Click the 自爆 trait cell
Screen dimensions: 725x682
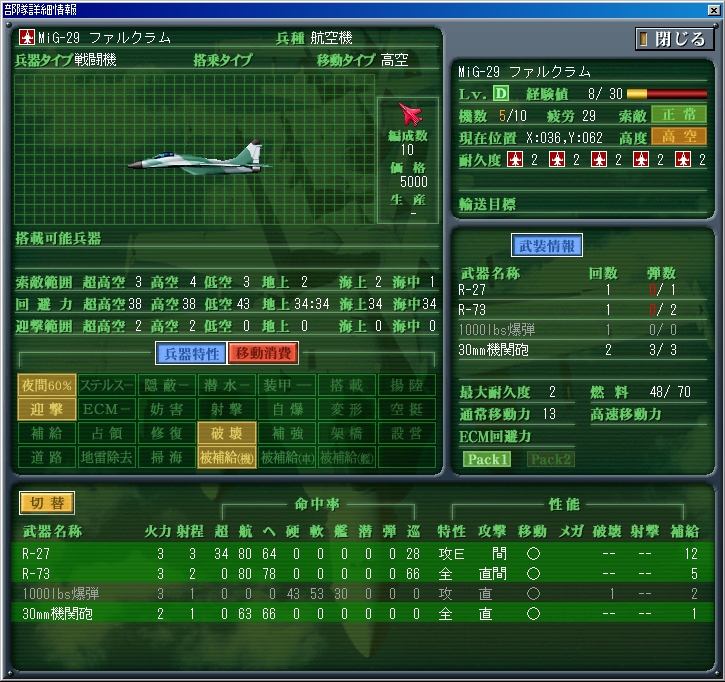click(287, 409)
